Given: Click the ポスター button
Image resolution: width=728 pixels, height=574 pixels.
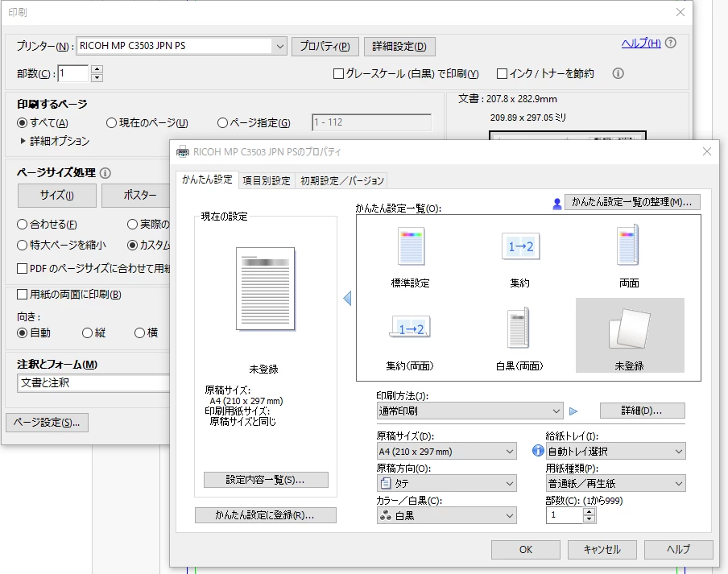Looking at the screenshot, I should 137,196.
